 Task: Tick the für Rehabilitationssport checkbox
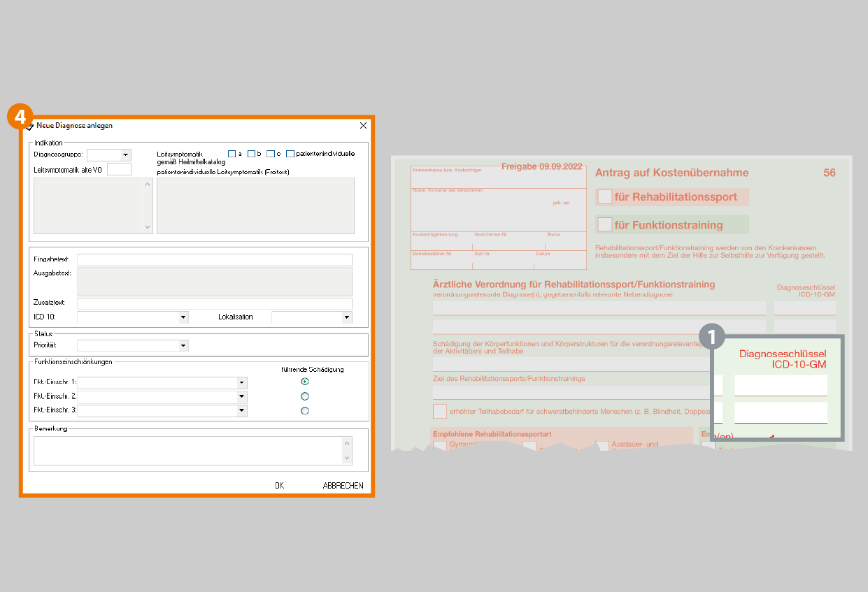pyautogui.click(x=604, y=197)
